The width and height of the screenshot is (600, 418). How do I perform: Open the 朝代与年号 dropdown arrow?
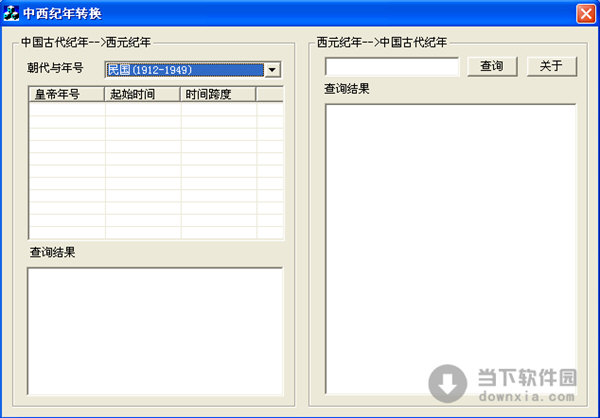pos(272,70)
